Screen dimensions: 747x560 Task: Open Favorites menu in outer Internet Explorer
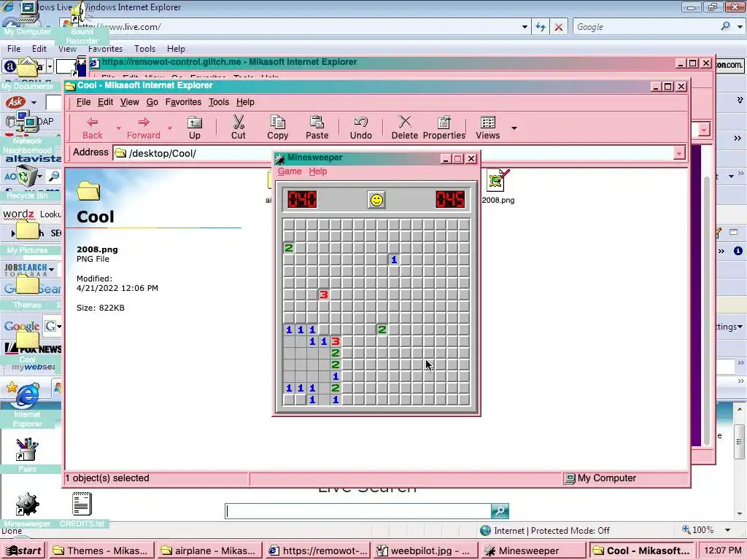105,49
